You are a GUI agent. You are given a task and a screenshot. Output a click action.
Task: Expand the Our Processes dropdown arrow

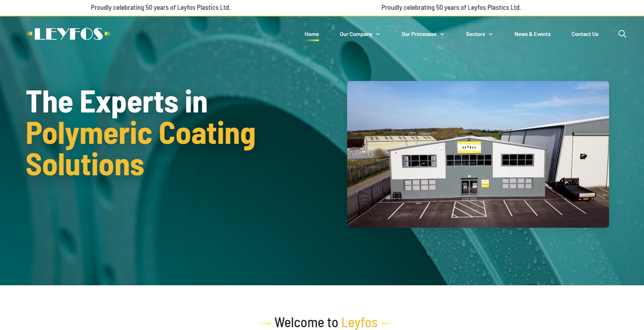pyautogui.click(x=442, y=34)
